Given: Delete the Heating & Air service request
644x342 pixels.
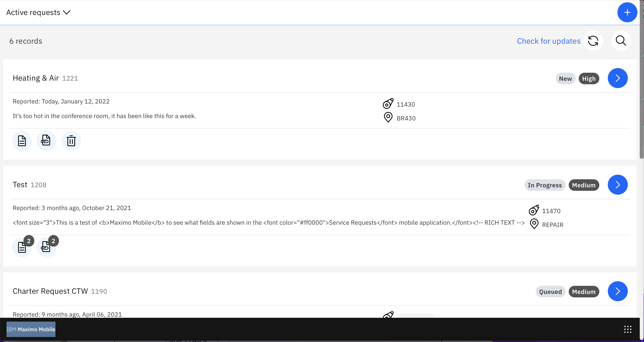Looking at the screenshot, I should [x=71, y=141].
